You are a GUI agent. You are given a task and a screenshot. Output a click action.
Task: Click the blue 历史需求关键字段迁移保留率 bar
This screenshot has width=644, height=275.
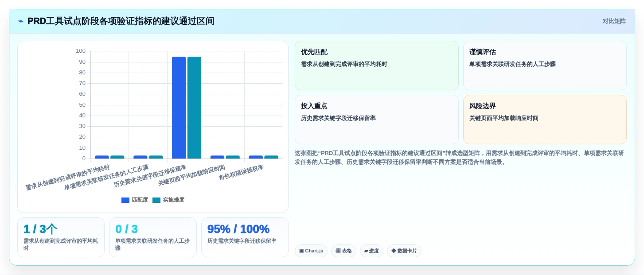[x=179, y=108]
